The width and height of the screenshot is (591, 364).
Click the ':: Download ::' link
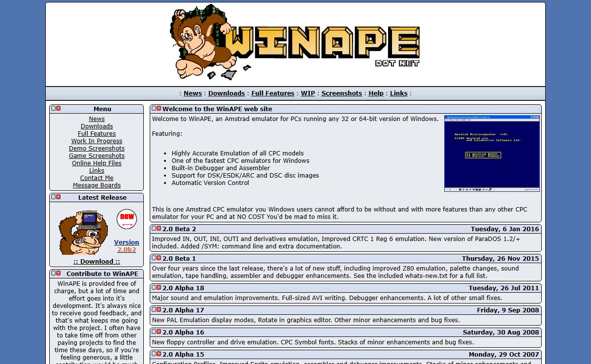pos(97,261)
